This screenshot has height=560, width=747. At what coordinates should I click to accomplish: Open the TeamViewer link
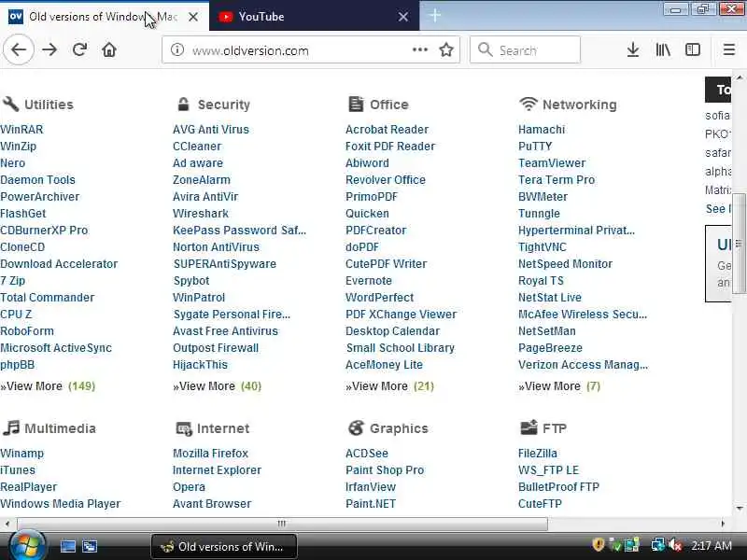[x=552, y=162]
